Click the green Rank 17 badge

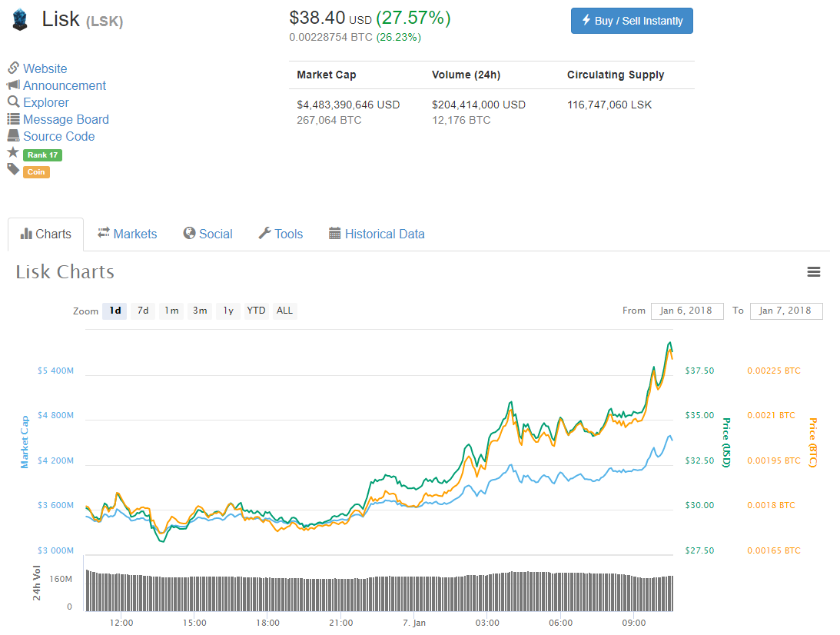43,155
